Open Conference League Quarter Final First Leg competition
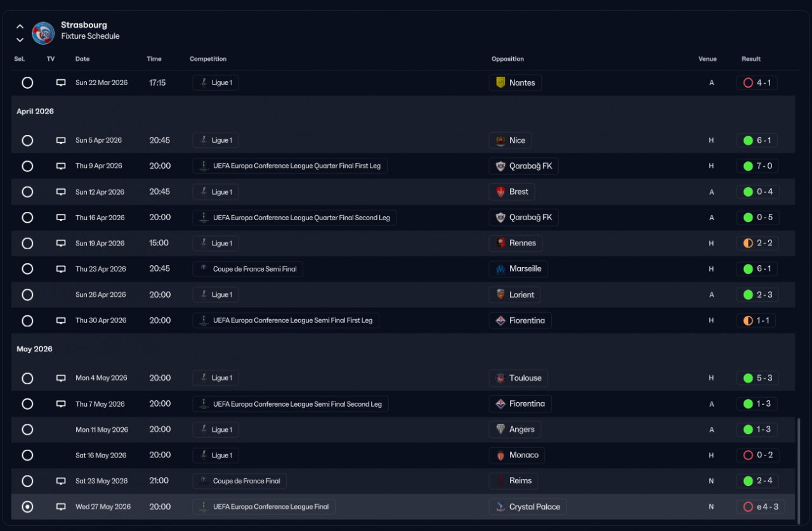Image resolution: width=812 pixels, height=531 pixels. pos(290,166)
